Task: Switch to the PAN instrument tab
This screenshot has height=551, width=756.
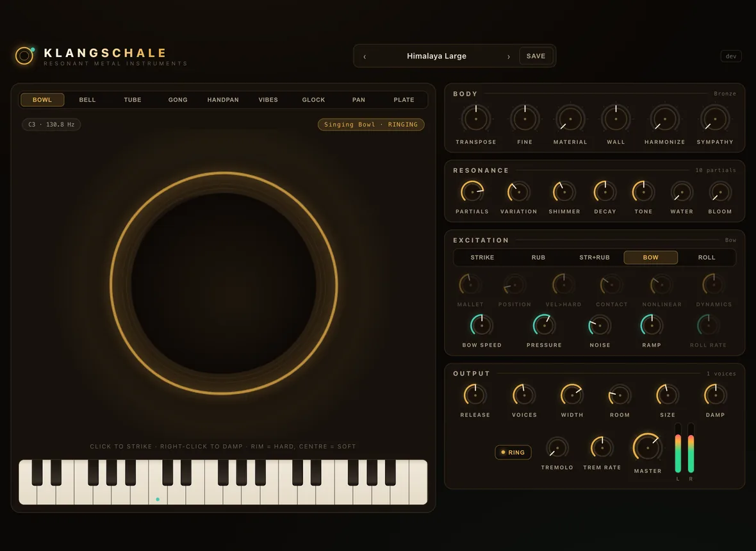Action: 359,100
